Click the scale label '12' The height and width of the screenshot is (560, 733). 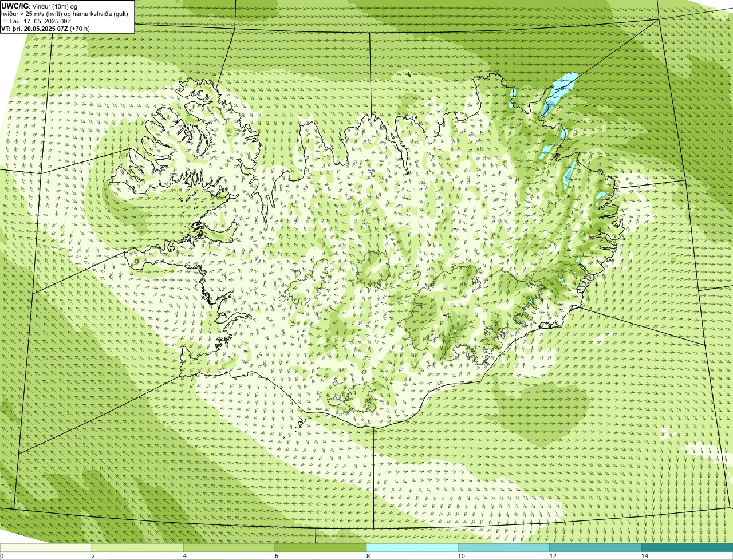553,556
